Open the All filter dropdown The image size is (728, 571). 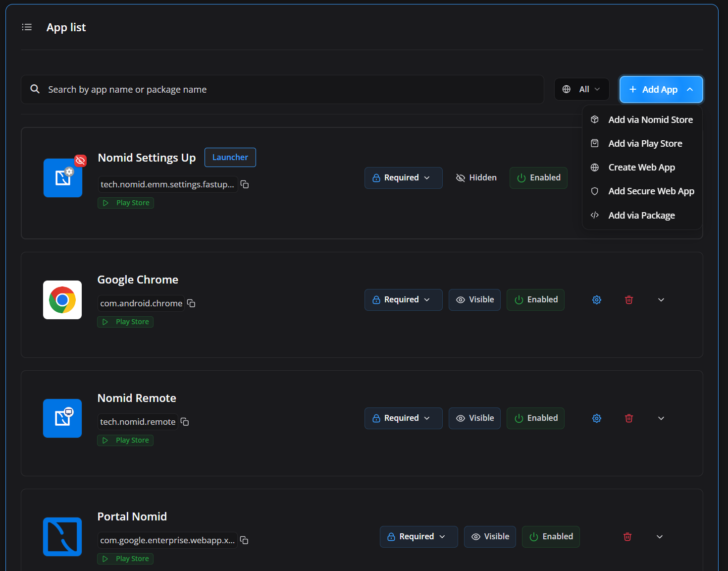pyautogui.click(x=582, y=89)
